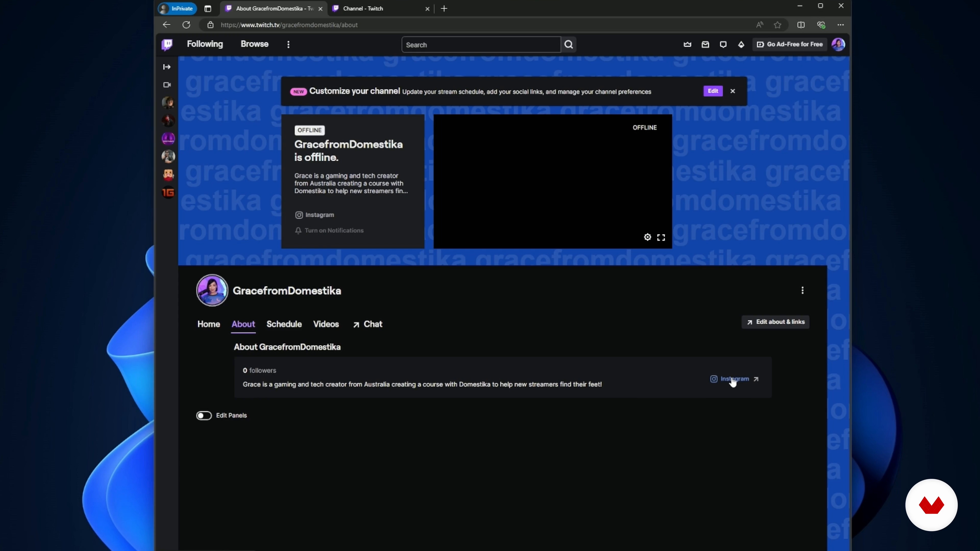Click Go Ad-Free for Free button
The height and width of the screenshot is (551, 980).
click(x=790, y=44)
